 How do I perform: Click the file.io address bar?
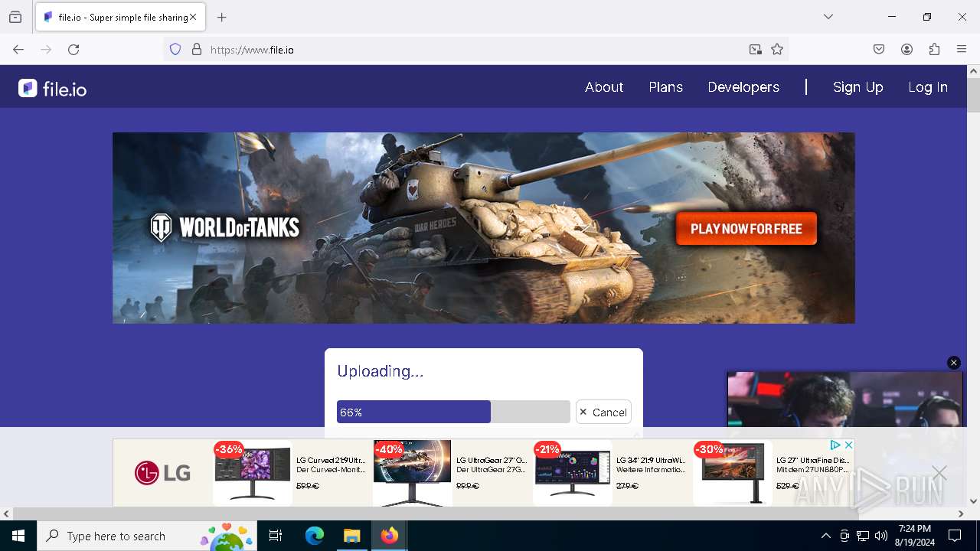pyautogui.click(x=475, y=50)
